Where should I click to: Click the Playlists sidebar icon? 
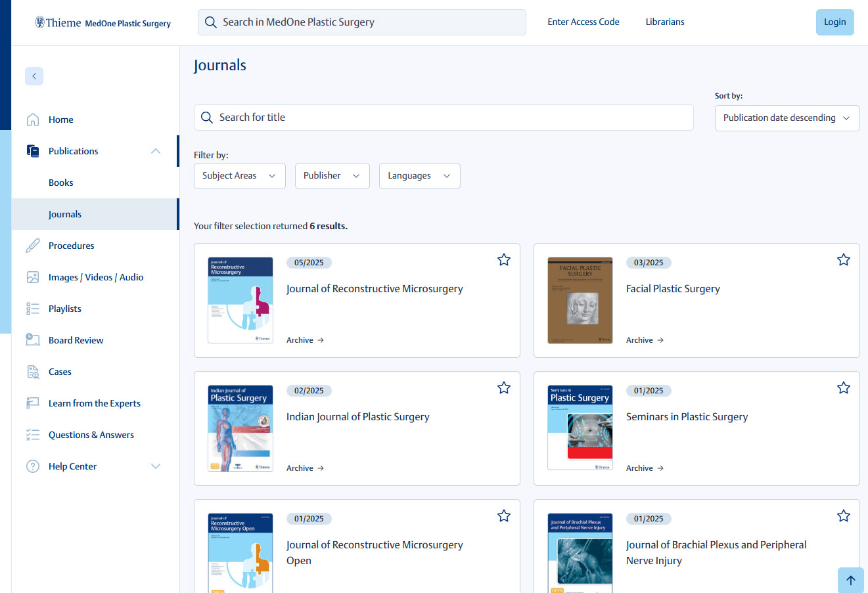point(32,308)
